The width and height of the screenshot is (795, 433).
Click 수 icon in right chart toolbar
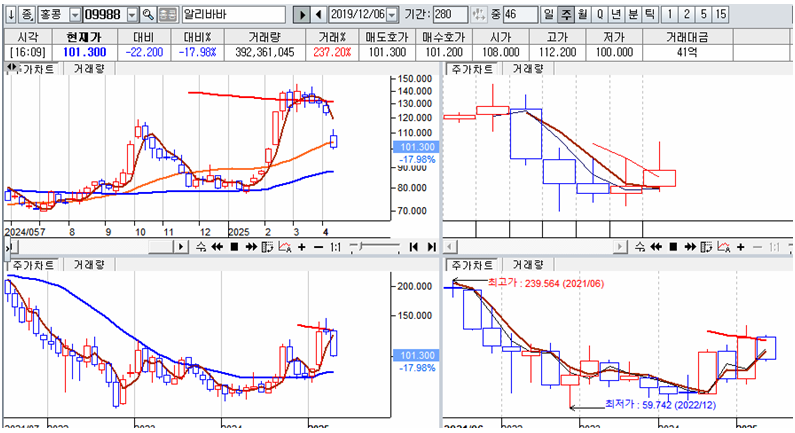click(640, 247)
